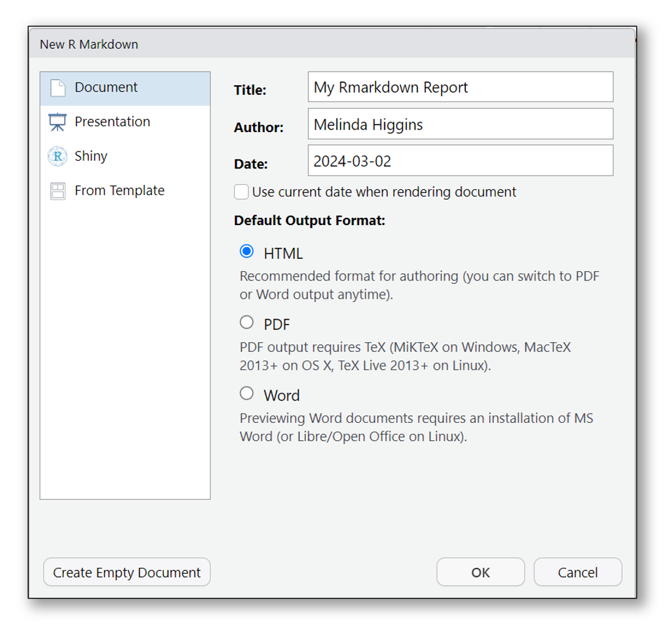672x631 pixels.
Task: Select the Document label in type list
Action: click(106, 88)
